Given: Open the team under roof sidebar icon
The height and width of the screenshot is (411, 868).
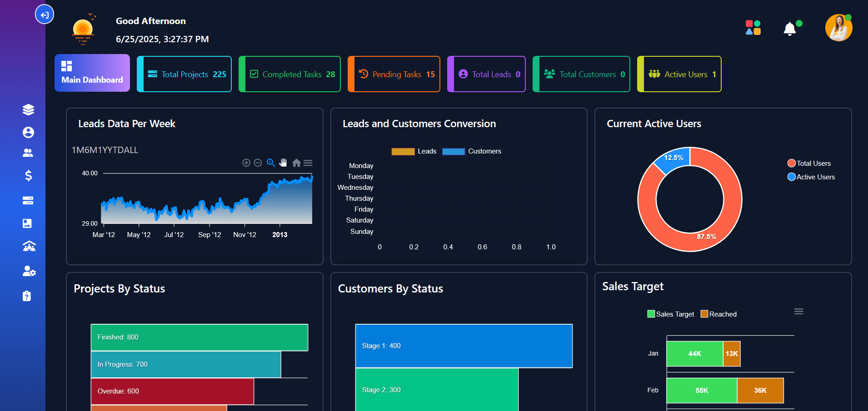Looking at the screenshot, I should 29,246.
